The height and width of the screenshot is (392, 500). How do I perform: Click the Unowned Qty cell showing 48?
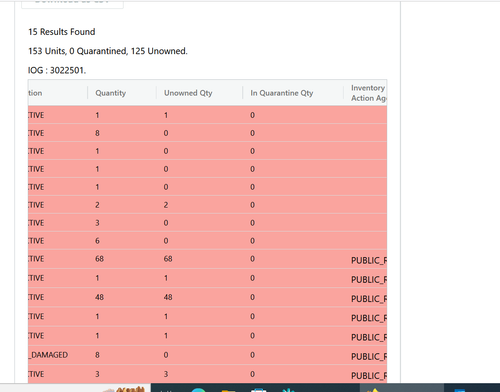[168, 297]
